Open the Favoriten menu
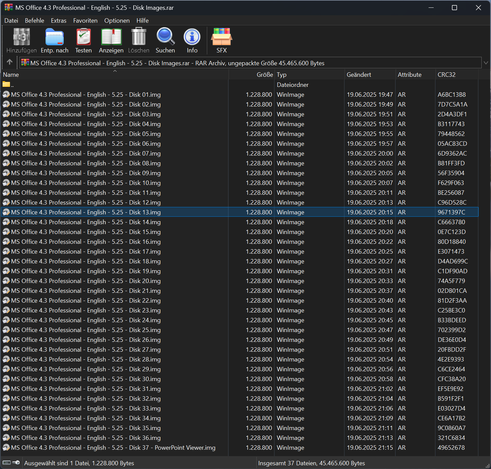Image resolution: width=491 pixels, height=469 pixels. [x=85, y=21]
